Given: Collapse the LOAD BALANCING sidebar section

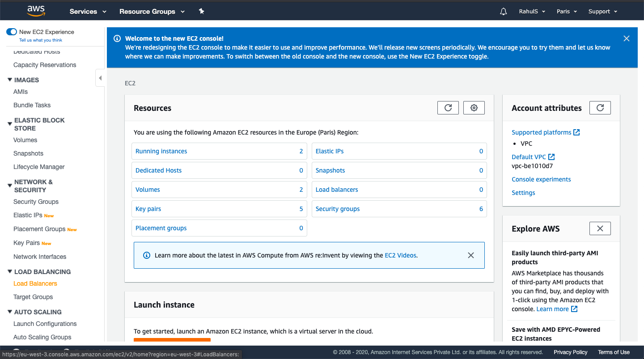Looking at the screenshot, I should [10, 271].
